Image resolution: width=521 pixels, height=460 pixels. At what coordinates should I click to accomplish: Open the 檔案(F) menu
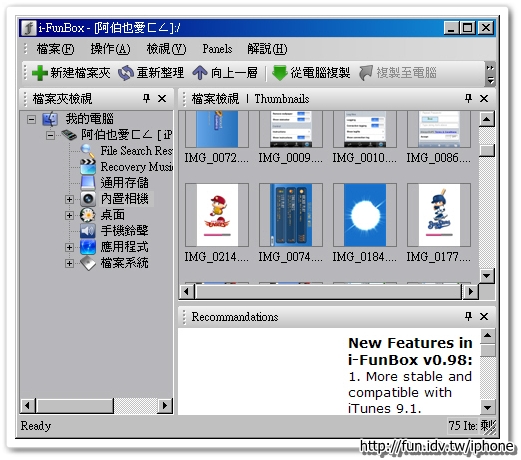click(x=55, y=49)
